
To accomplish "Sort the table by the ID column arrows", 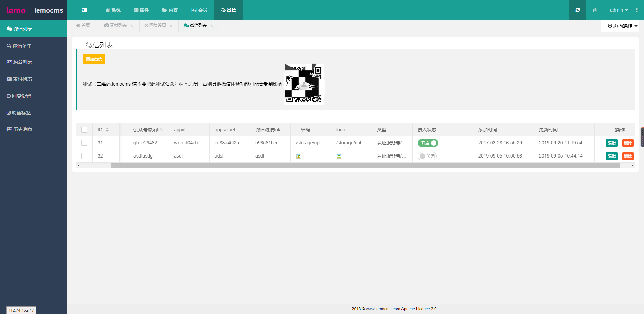I will coord(107,129).
